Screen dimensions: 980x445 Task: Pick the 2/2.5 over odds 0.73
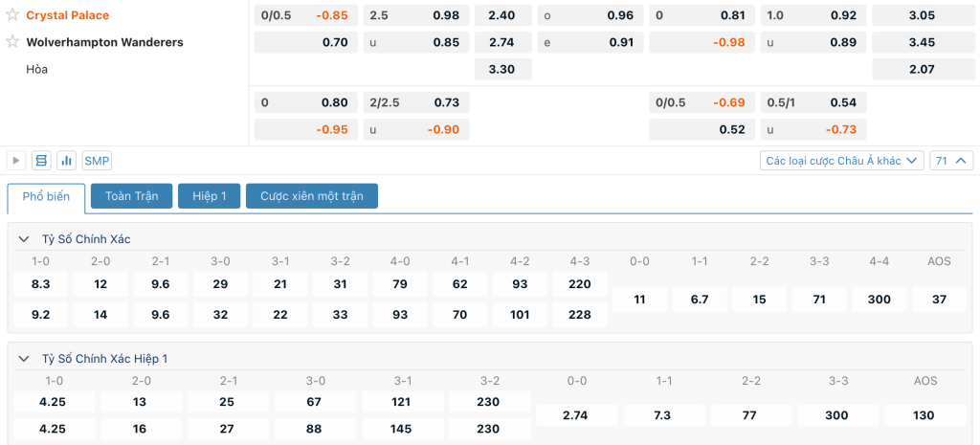(416, 101)
